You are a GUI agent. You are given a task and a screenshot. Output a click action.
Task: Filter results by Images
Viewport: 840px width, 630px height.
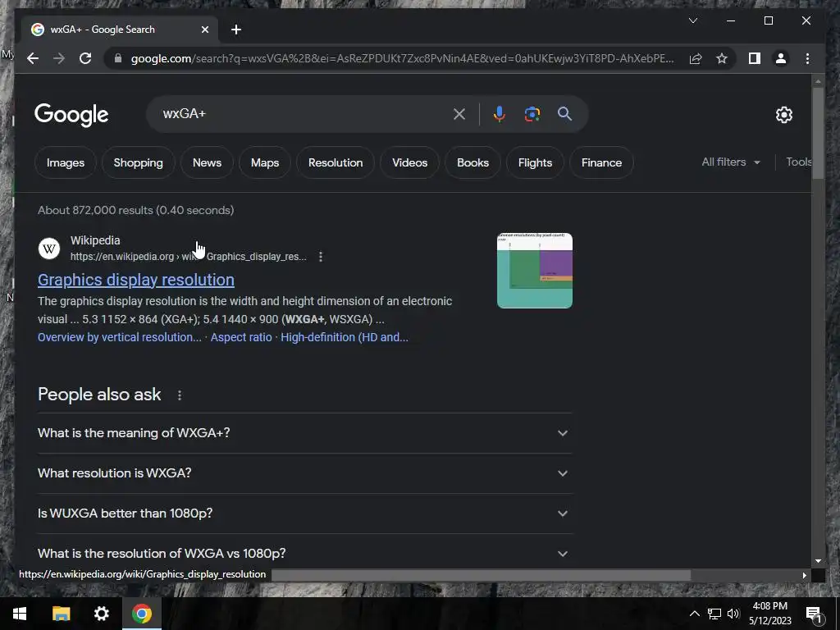pyautogui.click(x=66, y=162)
